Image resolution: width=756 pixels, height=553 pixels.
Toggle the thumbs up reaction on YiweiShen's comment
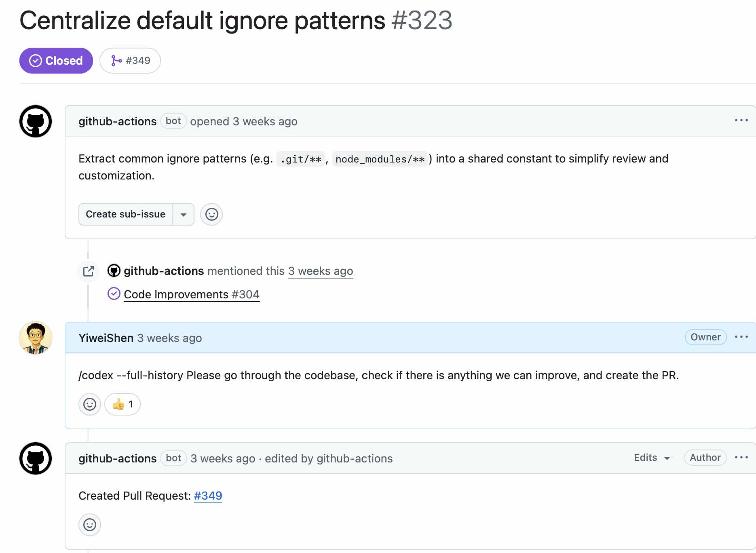(x=122, y=404)
